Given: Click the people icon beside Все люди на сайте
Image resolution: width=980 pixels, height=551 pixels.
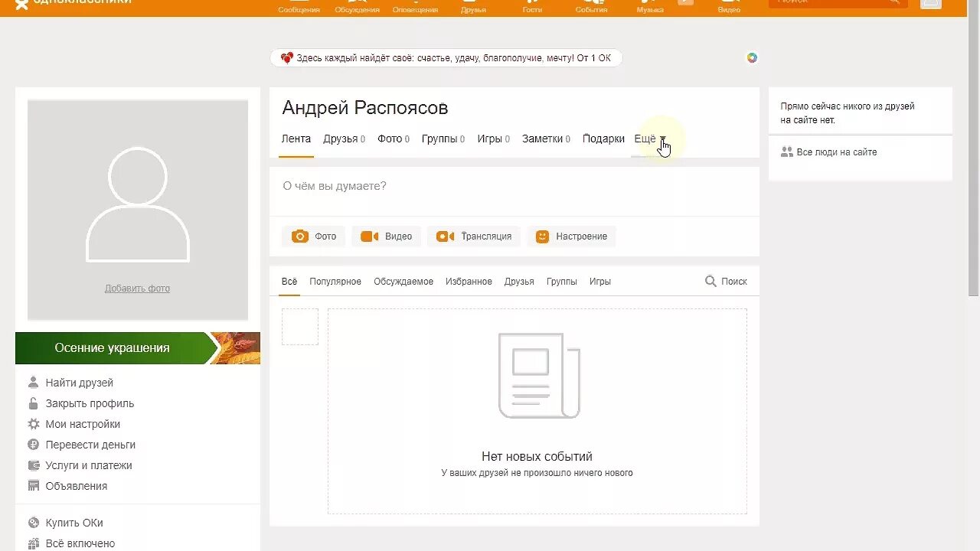Looking at the screenshot, I should pos(787,152).
